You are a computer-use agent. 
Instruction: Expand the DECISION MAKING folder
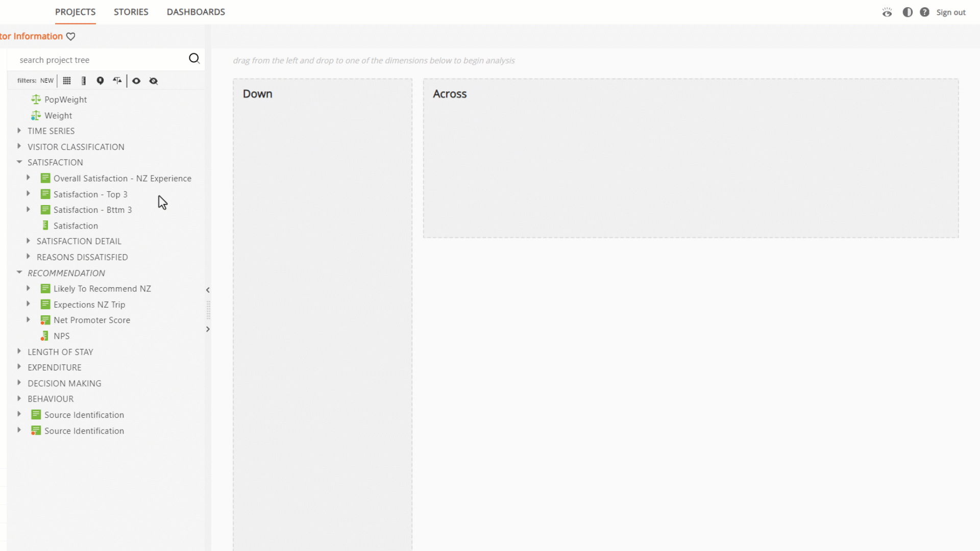19,383
